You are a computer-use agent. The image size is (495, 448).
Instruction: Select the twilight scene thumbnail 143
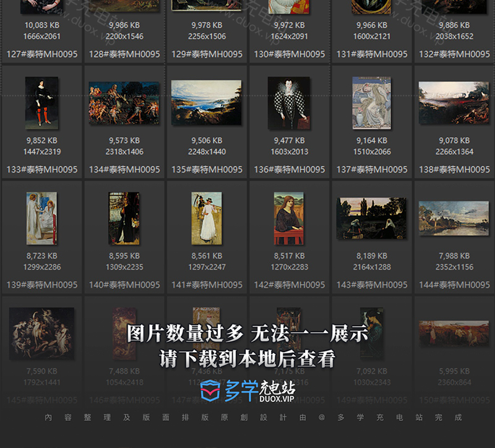point(371,218)
